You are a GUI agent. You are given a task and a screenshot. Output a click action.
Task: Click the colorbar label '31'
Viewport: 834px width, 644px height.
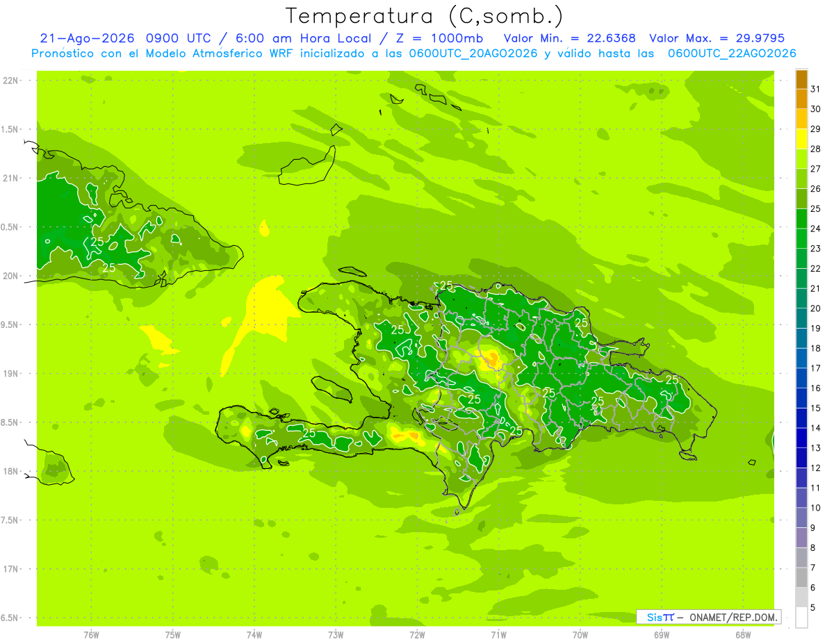[x=816, y=89]
